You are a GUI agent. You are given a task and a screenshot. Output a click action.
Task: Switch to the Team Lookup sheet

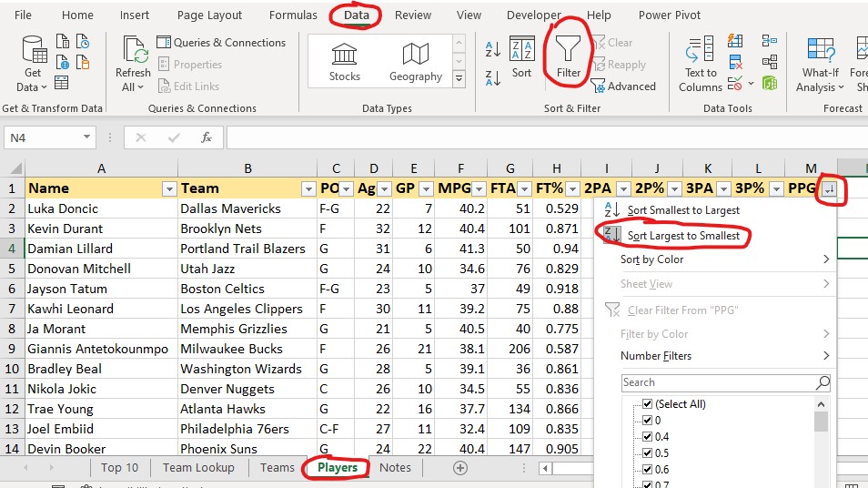click(198, 467)
